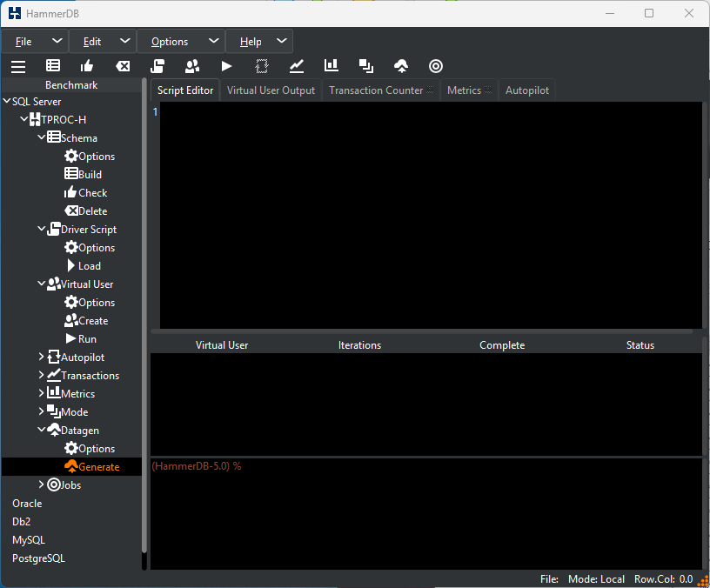The width and height of the screenshot is (710, 588).
Task: Click the Benchmark panel header
Action: [71, 85]
